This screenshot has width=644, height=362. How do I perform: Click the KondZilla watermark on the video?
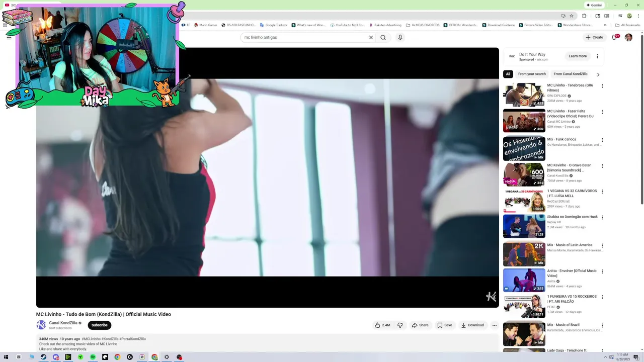point(491,297)
